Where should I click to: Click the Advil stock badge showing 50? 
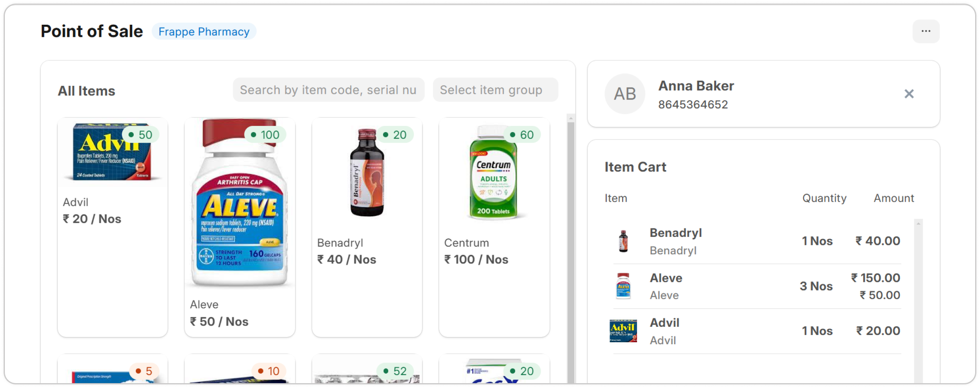140,135
